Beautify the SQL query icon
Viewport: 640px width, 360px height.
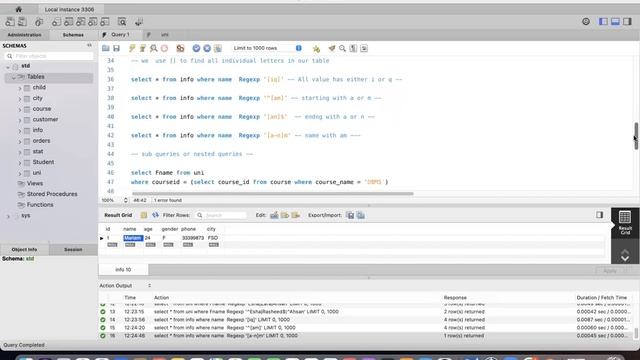(332, 49)
